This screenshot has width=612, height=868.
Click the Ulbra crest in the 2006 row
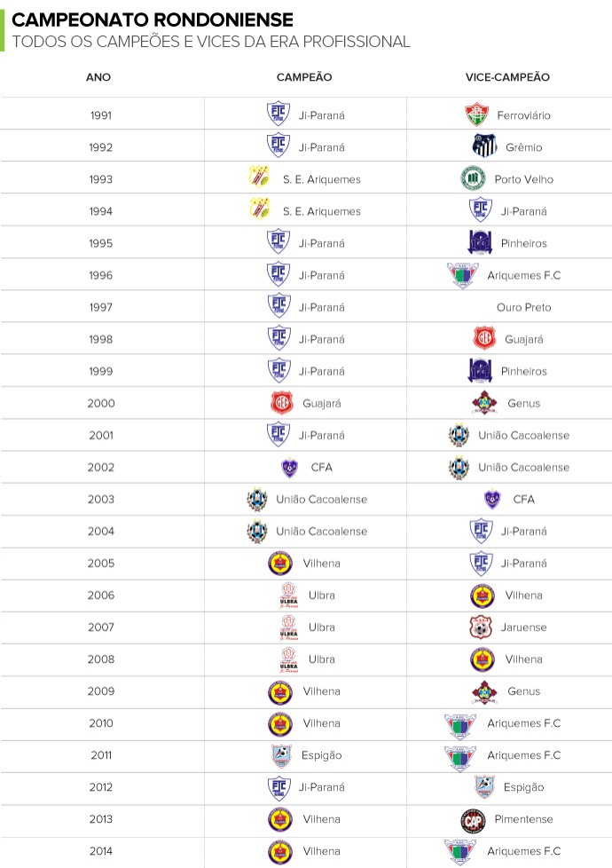[289, 596]
